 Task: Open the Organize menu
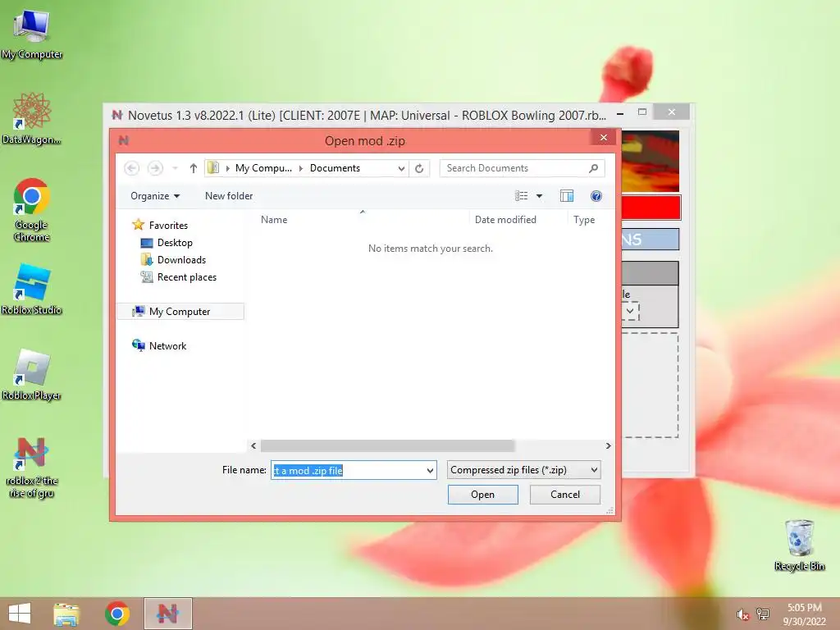tap(155, 196)
